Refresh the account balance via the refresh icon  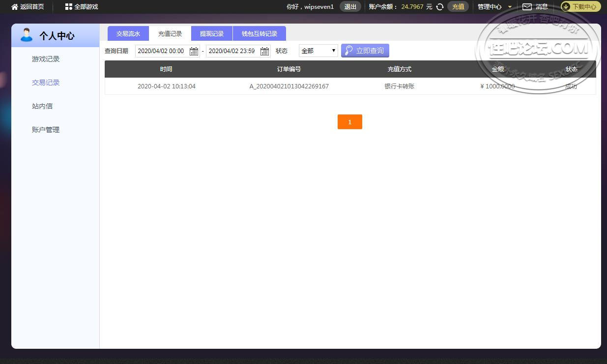click(440, 7)
